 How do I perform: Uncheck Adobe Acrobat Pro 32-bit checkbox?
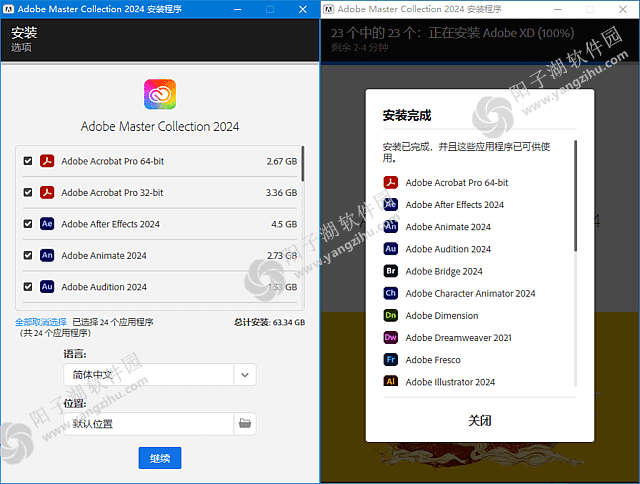point(28,192)
